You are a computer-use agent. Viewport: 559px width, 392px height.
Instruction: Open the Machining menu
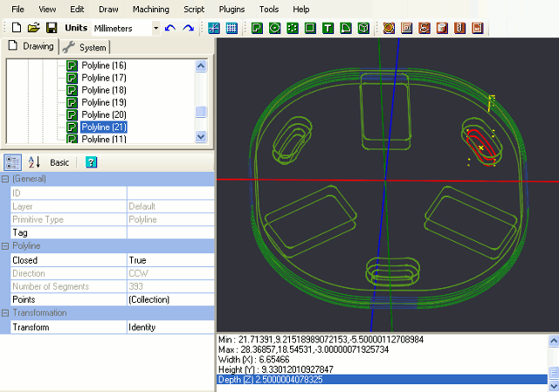(151, 9)
